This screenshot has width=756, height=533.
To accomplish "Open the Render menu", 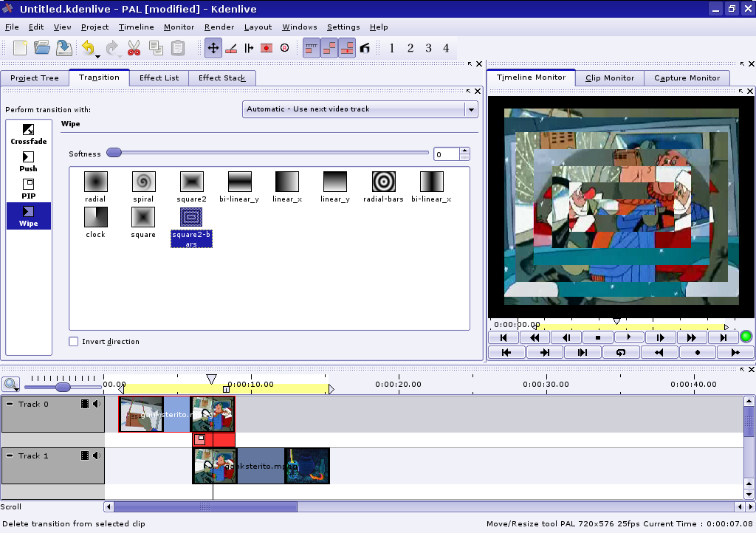I will point(219,27).
